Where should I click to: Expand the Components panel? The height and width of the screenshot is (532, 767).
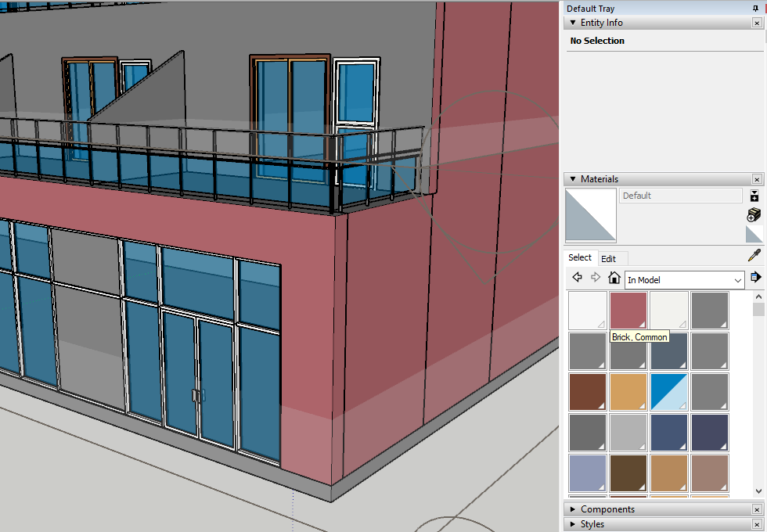572,509
